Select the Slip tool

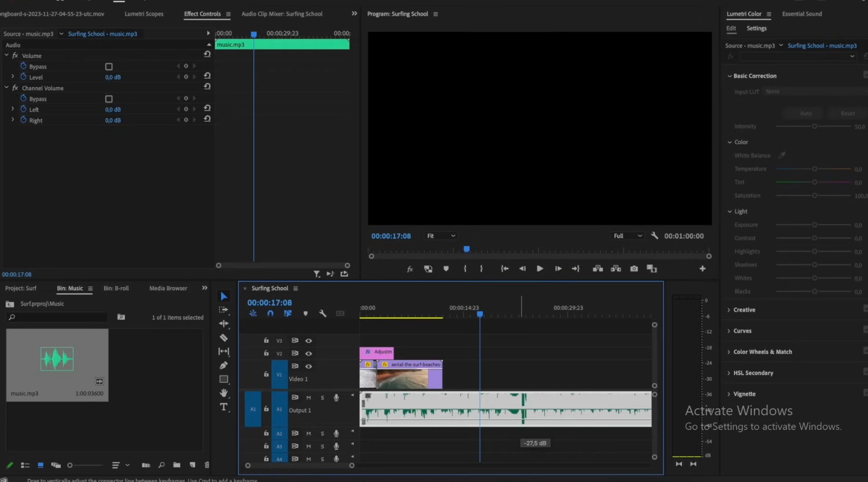(x=224, y=351)
